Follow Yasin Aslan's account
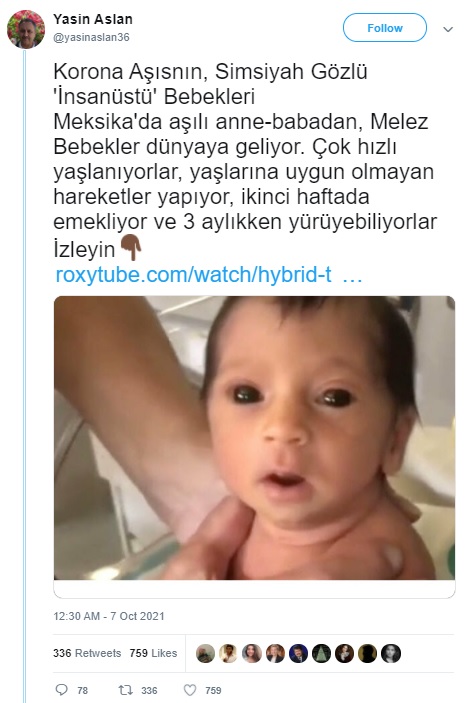 tap(385, 28)
